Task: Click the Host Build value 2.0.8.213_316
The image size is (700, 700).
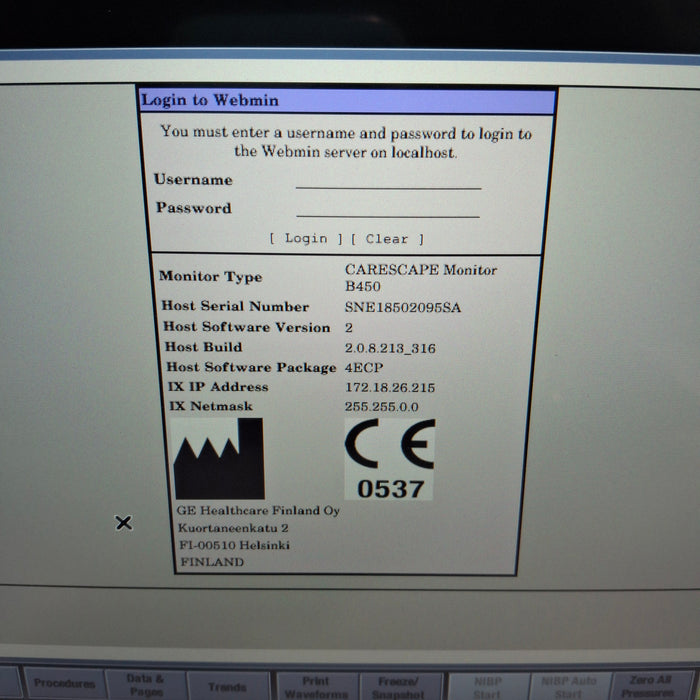Action: tap(390, 347)
